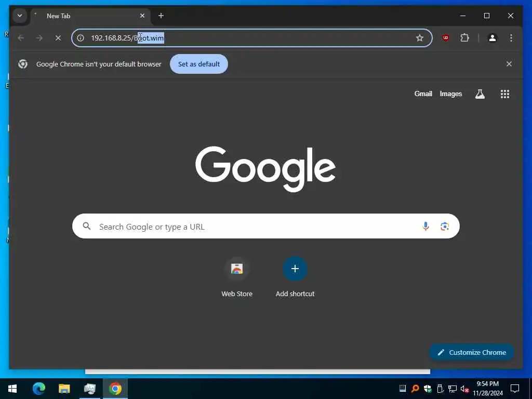Dismiss the default browser infobar

[509, 64]
